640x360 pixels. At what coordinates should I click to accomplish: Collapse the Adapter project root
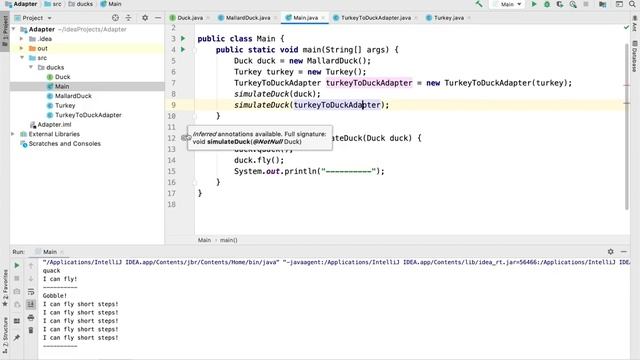click(14, 29)
